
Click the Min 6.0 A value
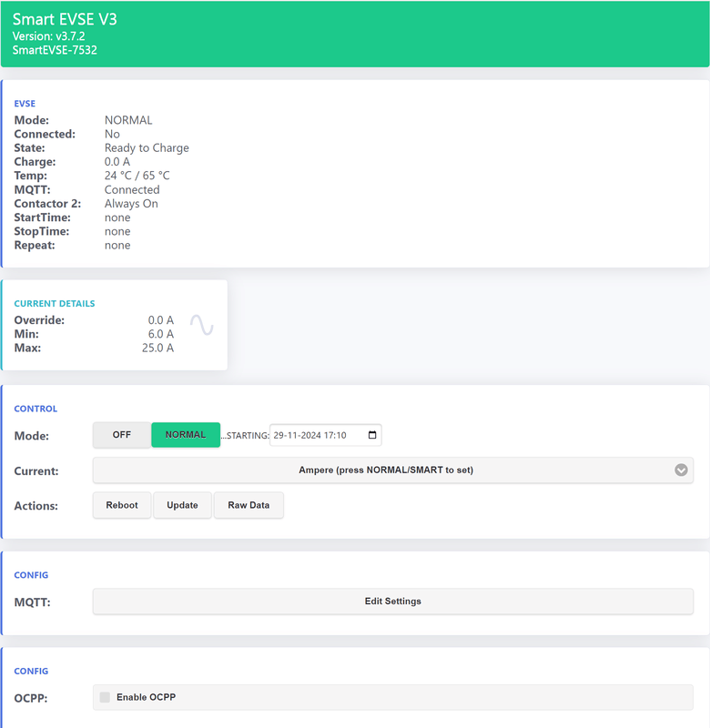[161, 334]
